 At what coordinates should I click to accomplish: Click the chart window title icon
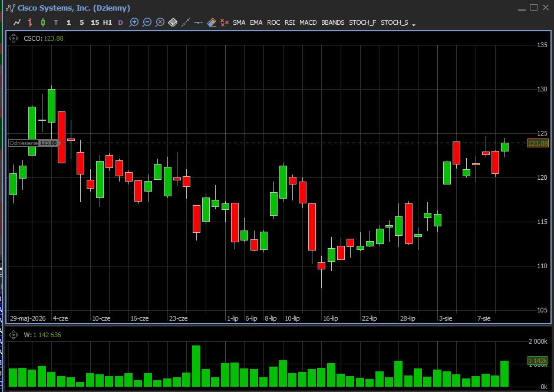coord(11,8)
